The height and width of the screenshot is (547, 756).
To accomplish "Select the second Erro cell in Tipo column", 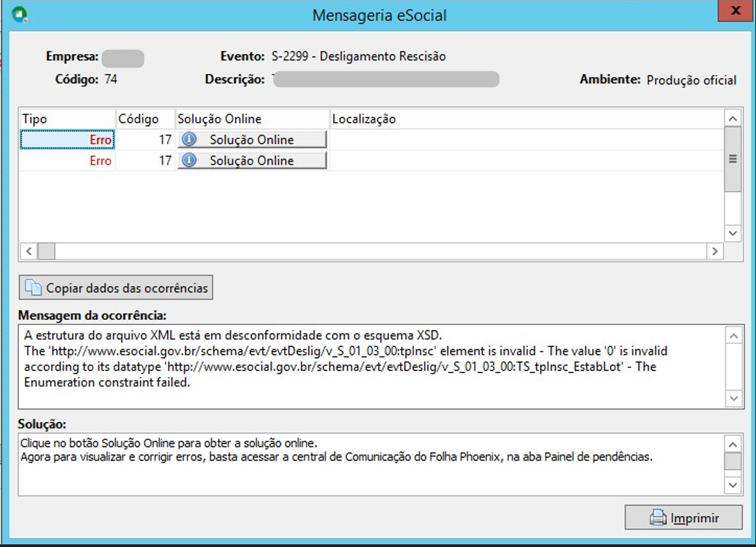I will 67,160.
